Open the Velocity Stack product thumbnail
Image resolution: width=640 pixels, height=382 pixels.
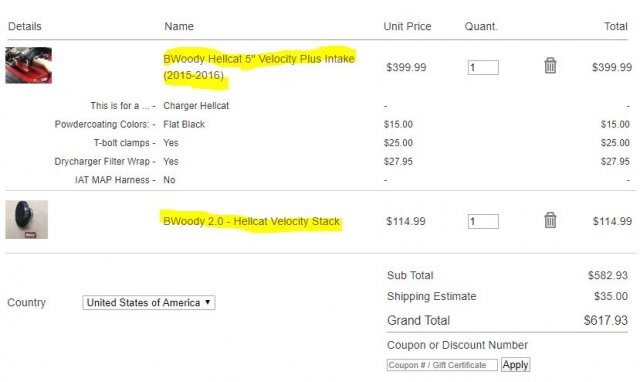(x=27, y=220)
